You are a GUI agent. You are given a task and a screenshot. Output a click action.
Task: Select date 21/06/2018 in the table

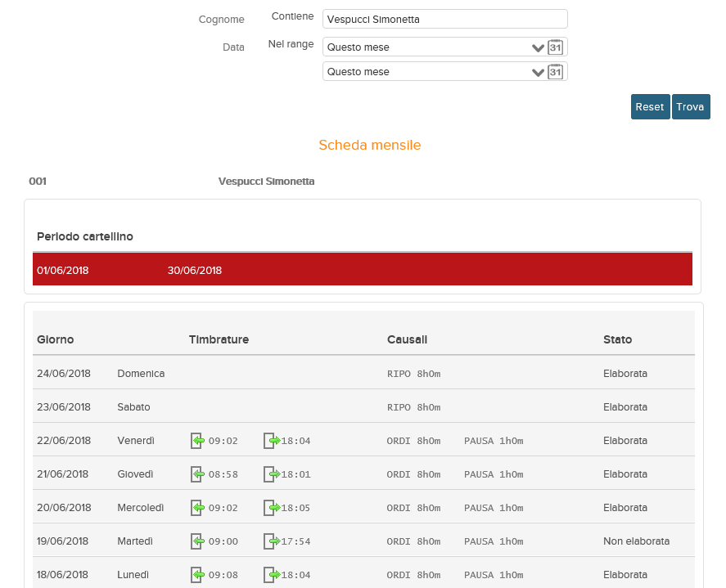[62, 474]
